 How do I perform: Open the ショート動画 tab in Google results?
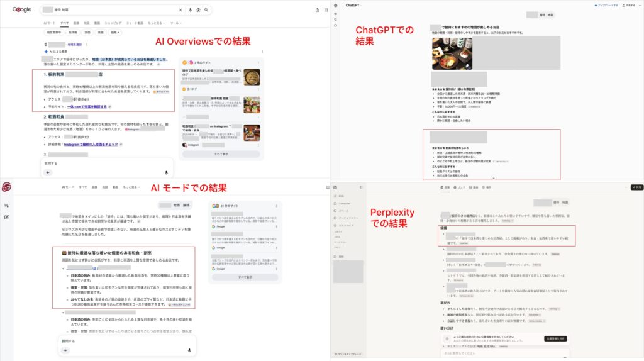point(135,23)
